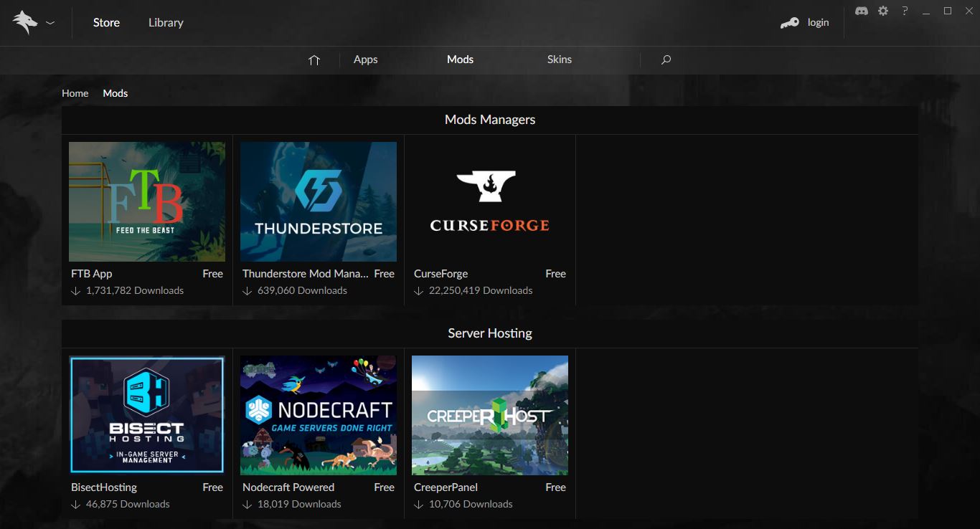Click the download arrow icon under BisectHosting
This screenshot has height=529, width=980.
[x=75, y=505]
